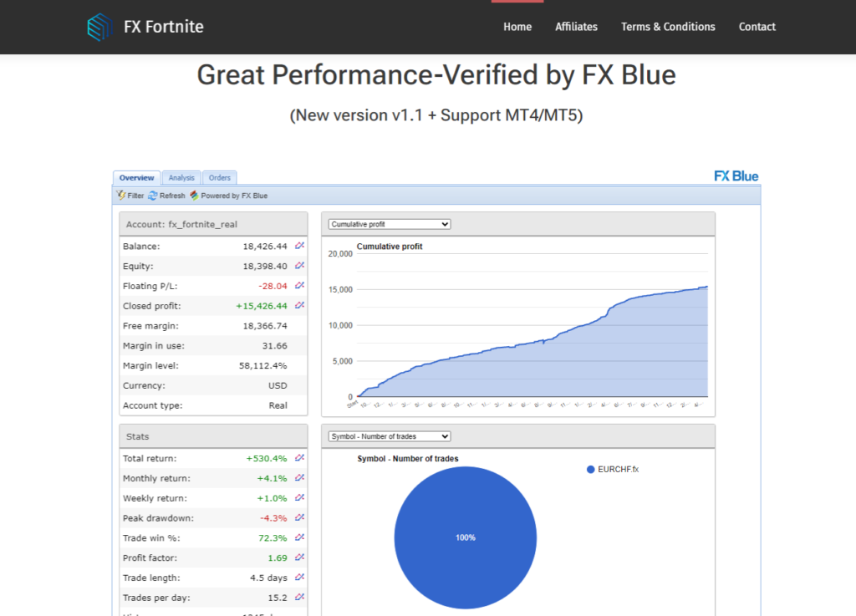Open the Cumulative profit chart dropdown
Viewport: 856px width, 616px height.
point(390,224)
